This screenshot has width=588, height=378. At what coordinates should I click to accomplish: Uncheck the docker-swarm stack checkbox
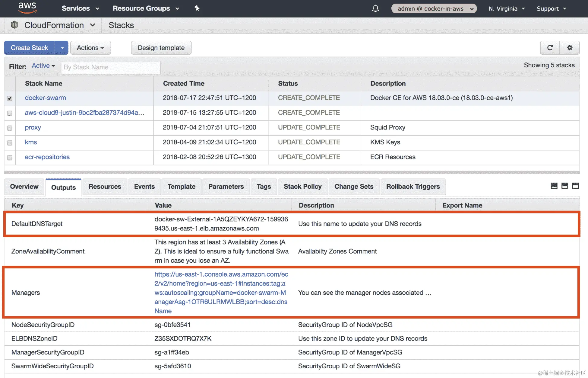10,98
